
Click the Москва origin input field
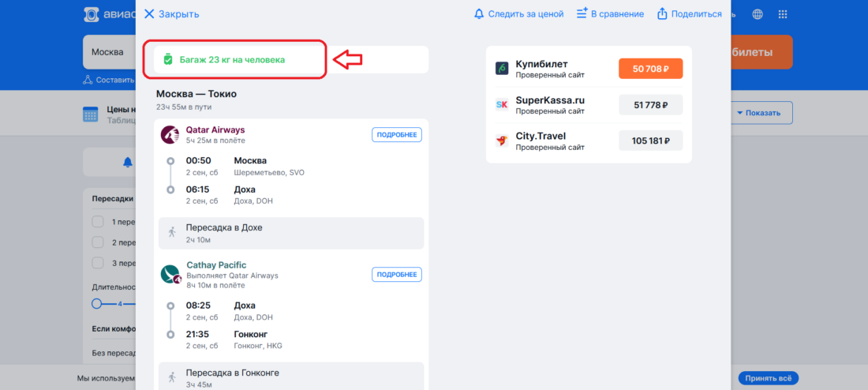click(x=110, y=52)
